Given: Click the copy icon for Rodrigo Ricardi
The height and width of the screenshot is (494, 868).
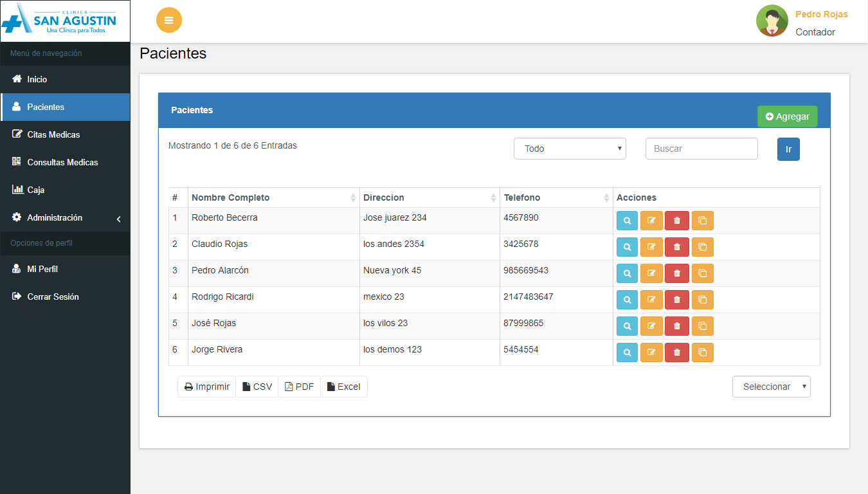Looking at the screenshot, I should pyautogui.click(x=702, y=300).
